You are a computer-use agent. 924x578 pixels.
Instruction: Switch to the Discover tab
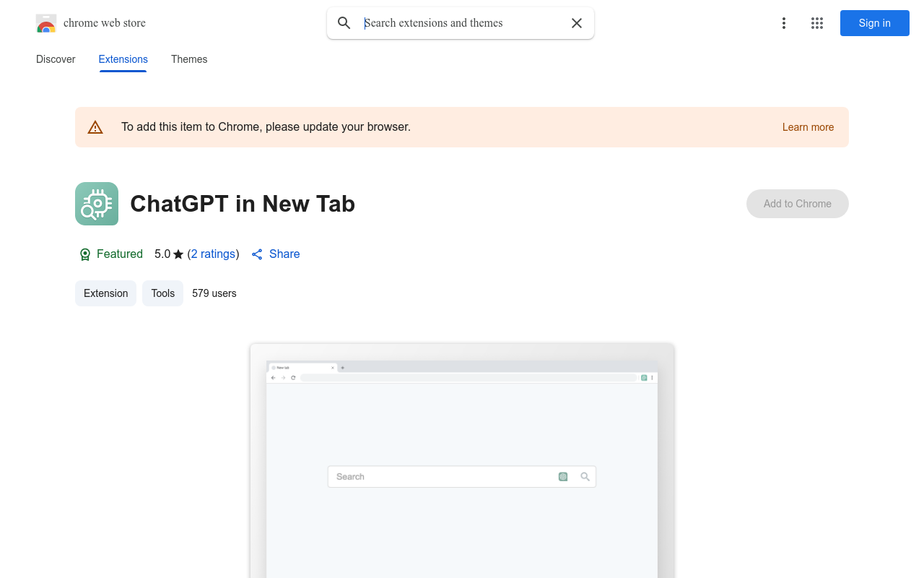pos(56,59)
